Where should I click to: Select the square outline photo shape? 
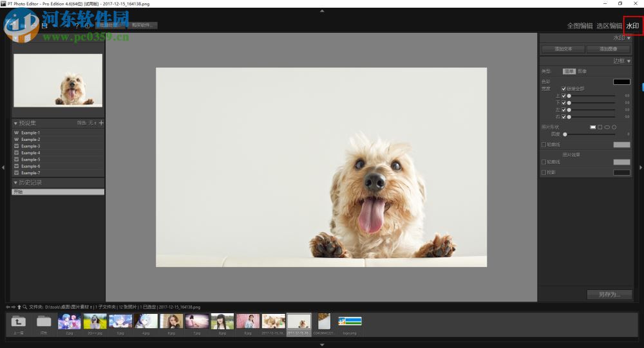tap(600, 127)
